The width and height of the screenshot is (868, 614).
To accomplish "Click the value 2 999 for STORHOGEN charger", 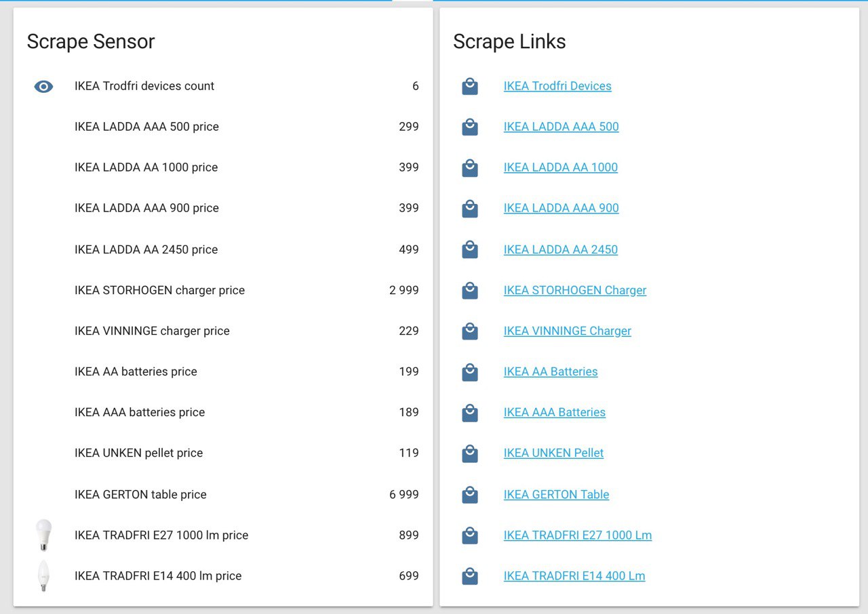I will pos(404,290).
